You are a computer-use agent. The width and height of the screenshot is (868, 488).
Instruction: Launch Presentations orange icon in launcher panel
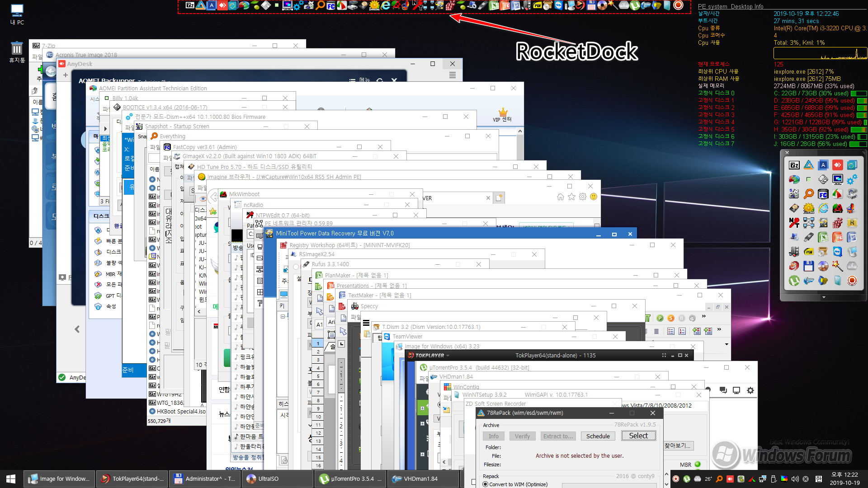coord(837,237)
